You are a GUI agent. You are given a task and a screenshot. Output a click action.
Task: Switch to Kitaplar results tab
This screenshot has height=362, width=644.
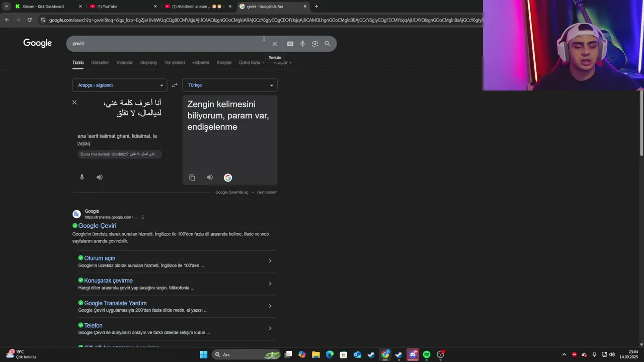224,63
